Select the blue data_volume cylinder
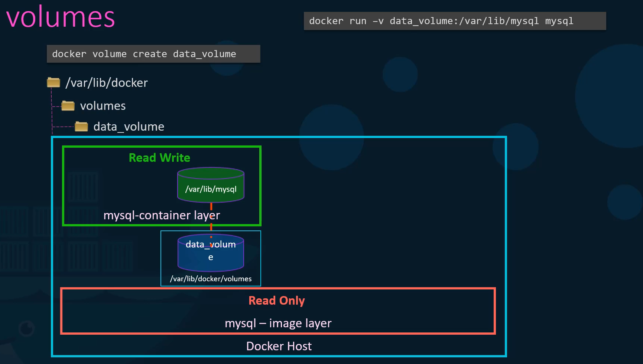The width and height of the screenshot is (643, 364). coord(211,253)
